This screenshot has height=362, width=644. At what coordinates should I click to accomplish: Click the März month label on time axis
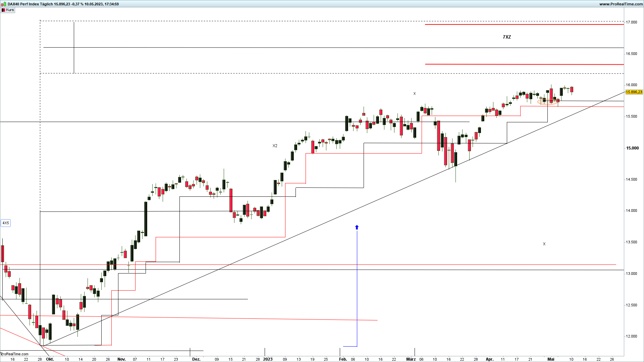[411, 359]
